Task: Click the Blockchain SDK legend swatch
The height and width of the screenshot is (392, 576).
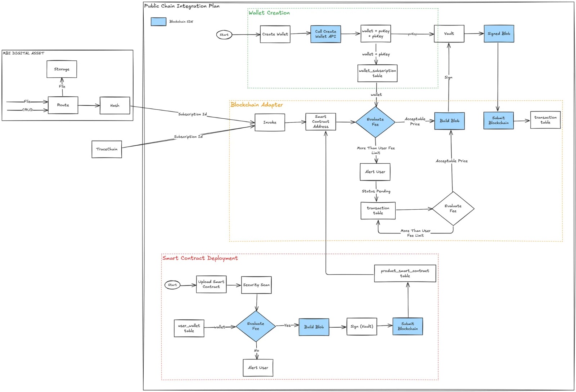Action: point(158,22)
